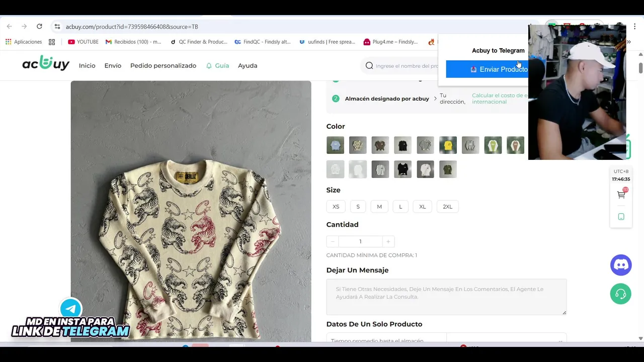Click the quantity value field
Viewport: 644px width, 362px height.
(x=360, y=242)
